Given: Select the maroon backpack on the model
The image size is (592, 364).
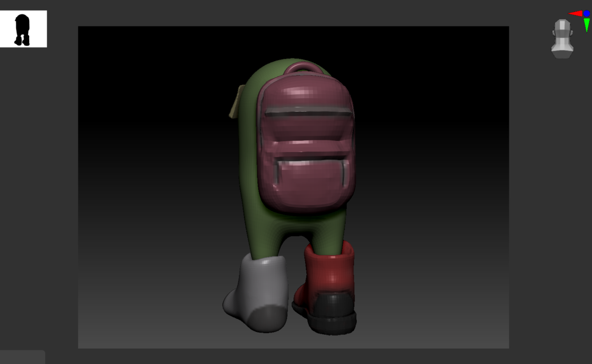Looking at the screenshot, I should (307, 140).
